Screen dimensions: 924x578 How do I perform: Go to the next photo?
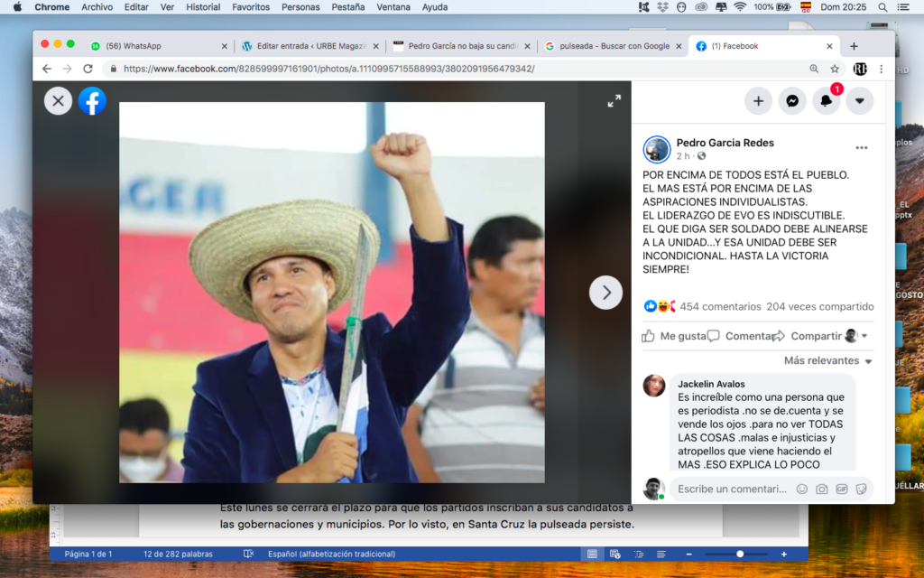[605, 293]
